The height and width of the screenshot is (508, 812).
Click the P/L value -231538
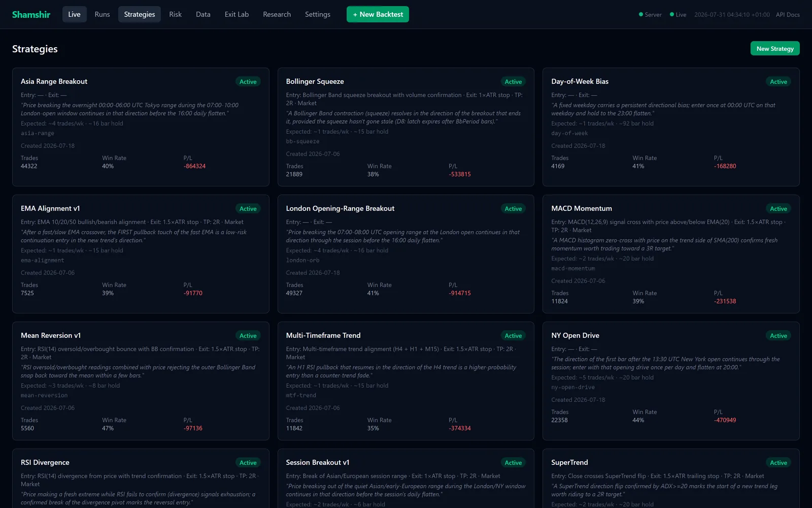coord(725,301)
